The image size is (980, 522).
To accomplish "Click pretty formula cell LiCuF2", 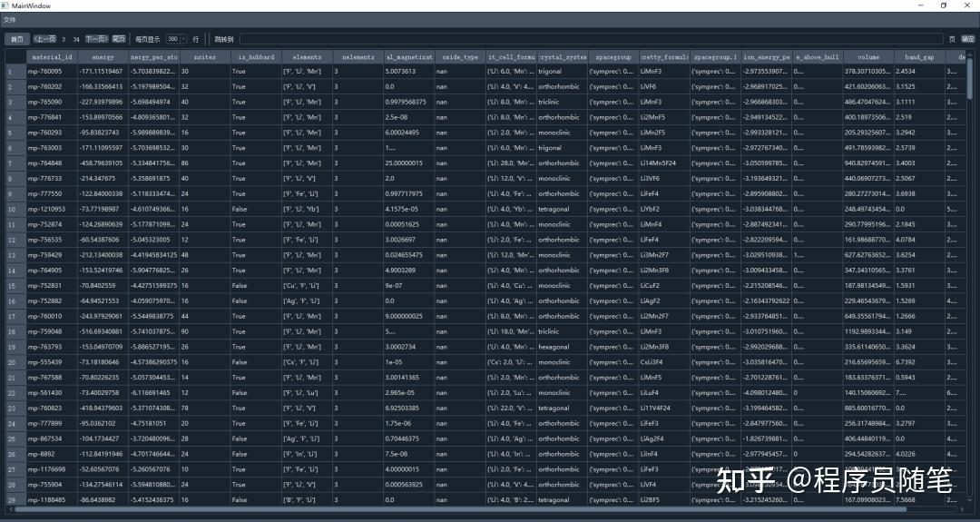I will [664, 286].
